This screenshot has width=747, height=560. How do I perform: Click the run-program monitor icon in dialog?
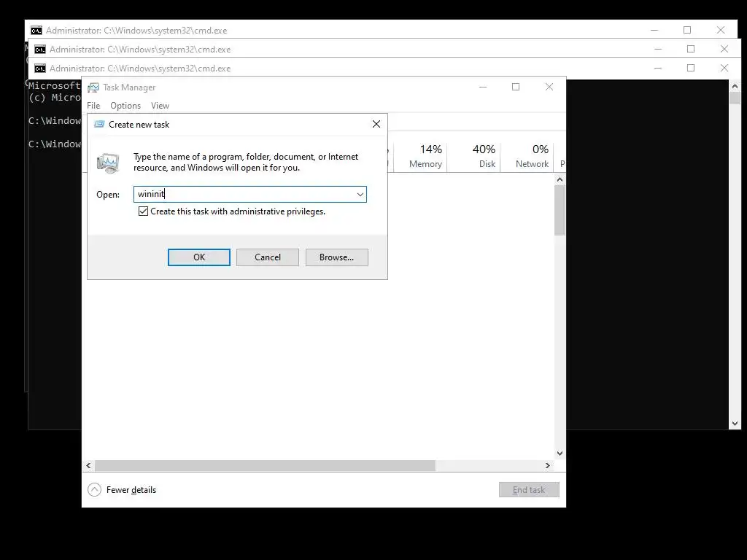tap(108, 163)
